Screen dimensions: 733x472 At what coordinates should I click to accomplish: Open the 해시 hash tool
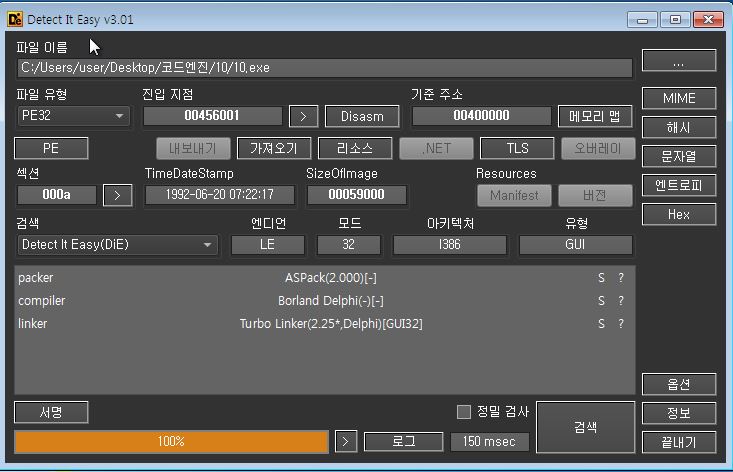(x=679, y=128)
